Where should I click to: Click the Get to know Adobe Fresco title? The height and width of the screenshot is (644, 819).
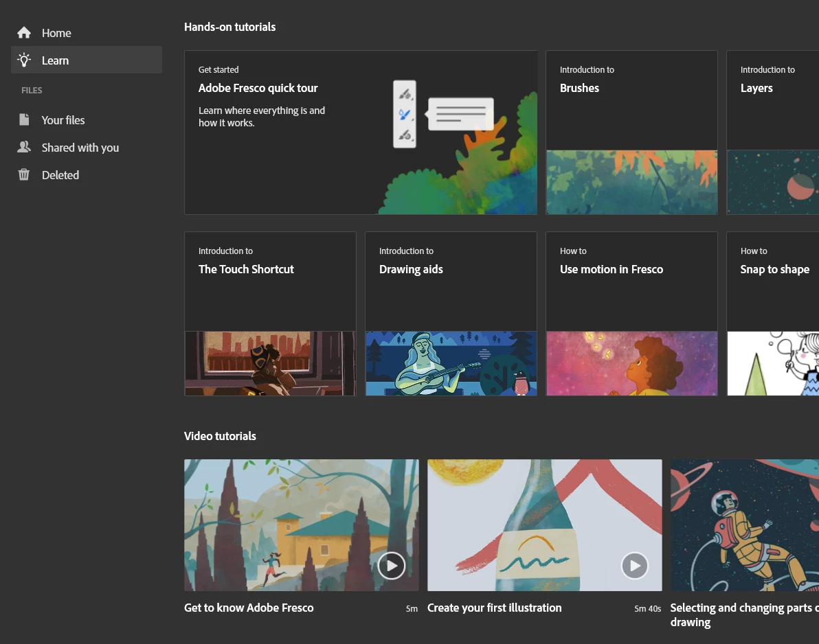(249, 608)
